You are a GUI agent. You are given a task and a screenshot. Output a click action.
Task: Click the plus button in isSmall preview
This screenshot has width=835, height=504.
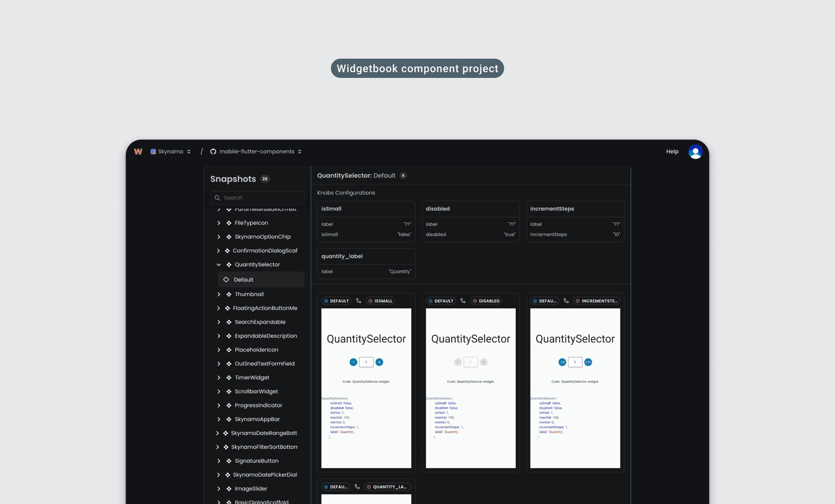point(379,362)
